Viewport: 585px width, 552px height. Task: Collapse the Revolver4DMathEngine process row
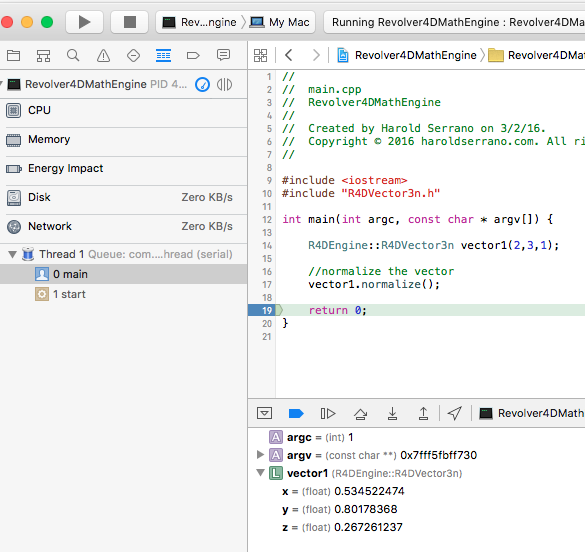click(x=2, y=84)
